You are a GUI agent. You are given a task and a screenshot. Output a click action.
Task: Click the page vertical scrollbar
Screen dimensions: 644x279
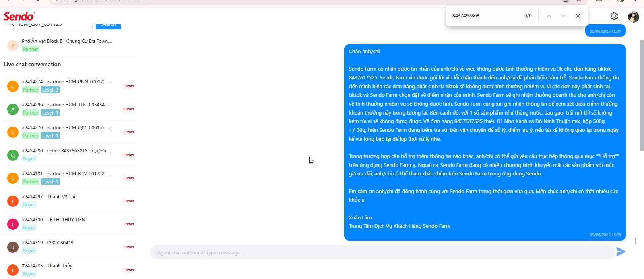coord(642,95)
